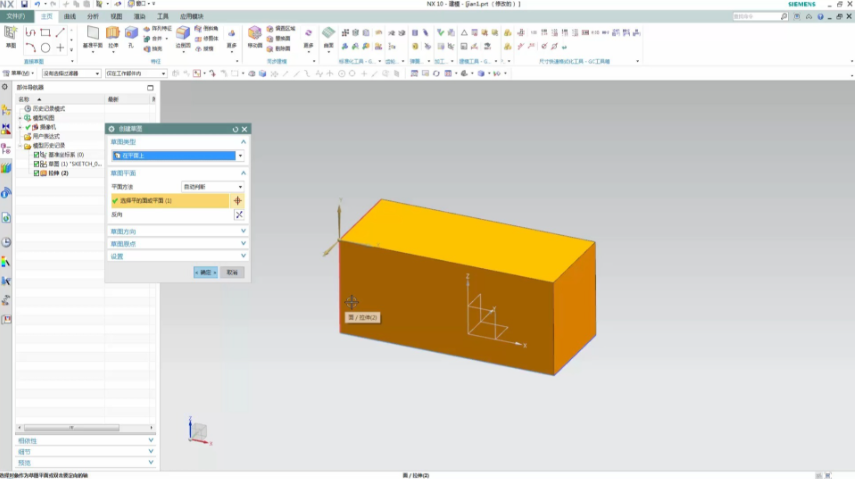The height and width of the screenshot is (479, 855).
Task: Collapse the Model History (模型历史记录) folder
Action: (x=20, y=146)
